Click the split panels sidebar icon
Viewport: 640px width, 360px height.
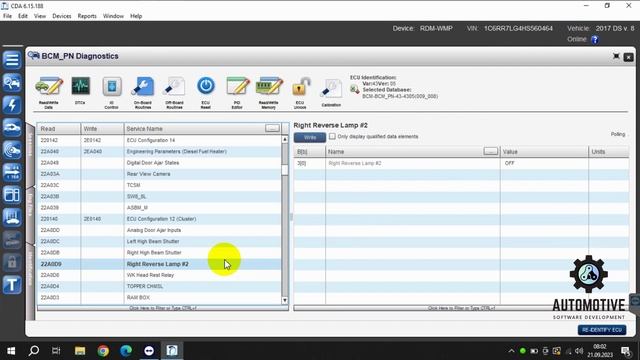[12, 194]
